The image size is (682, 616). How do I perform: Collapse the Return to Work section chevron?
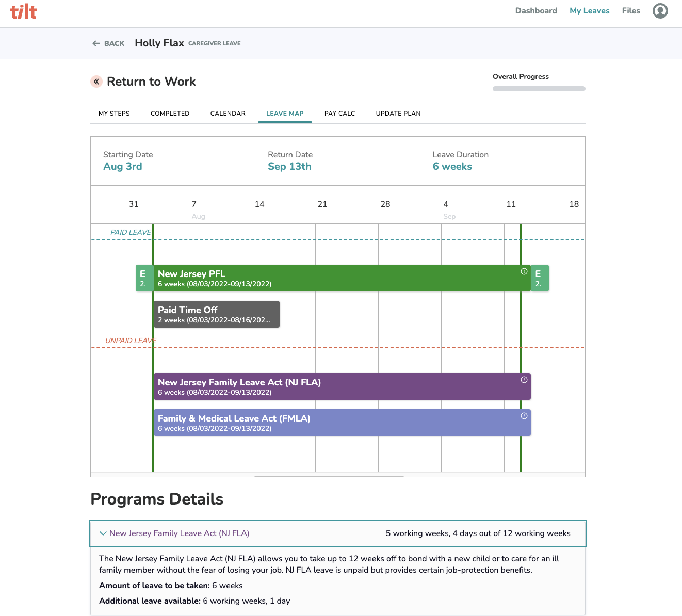click(96, 81)
